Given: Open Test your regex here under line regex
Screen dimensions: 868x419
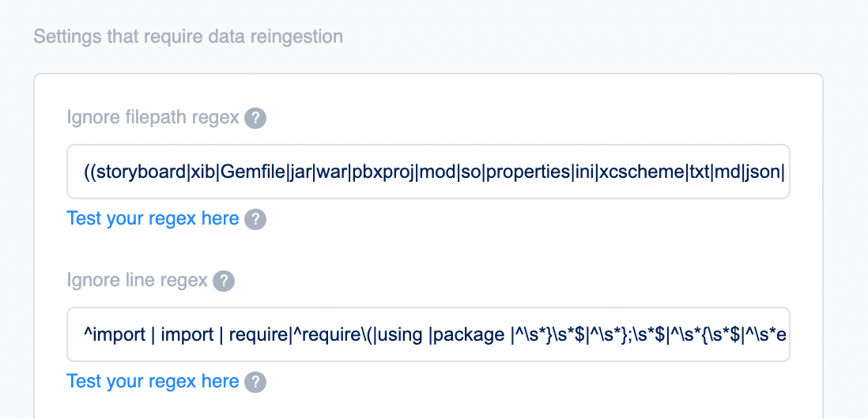Looking at the screenshot, I should [x=153, y=381].
